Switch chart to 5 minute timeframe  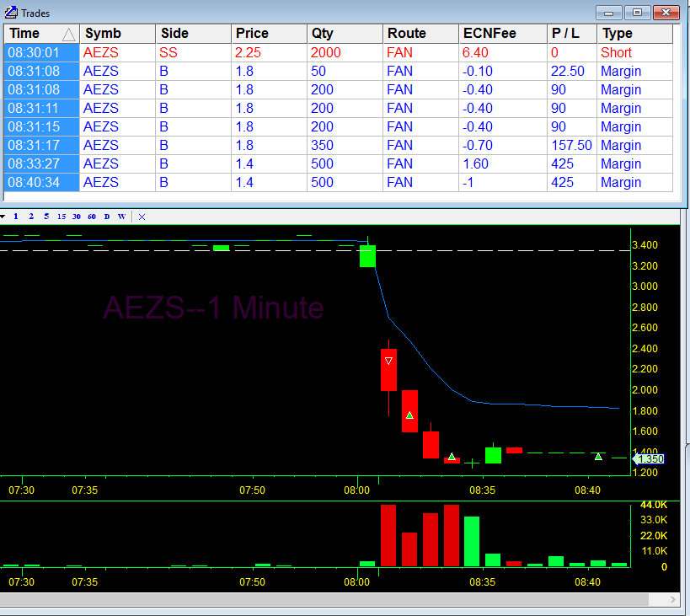coord(46,217)
